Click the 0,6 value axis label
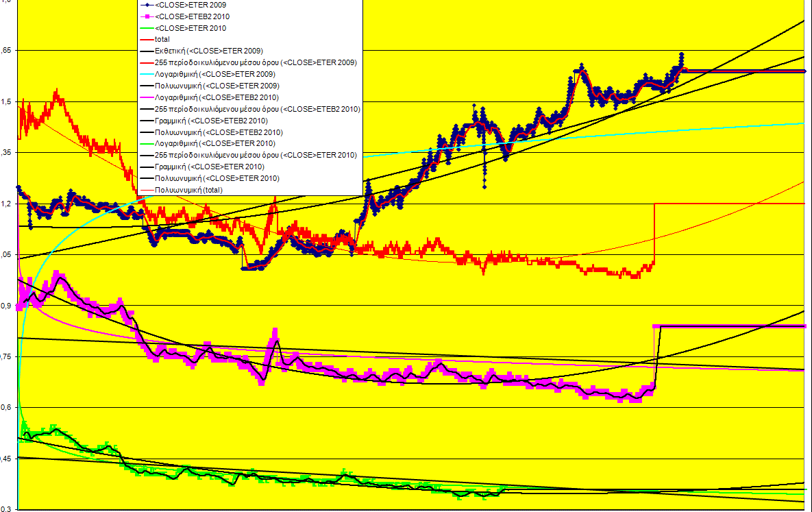Viewport: 812px width, 512px height. [7, 408]
